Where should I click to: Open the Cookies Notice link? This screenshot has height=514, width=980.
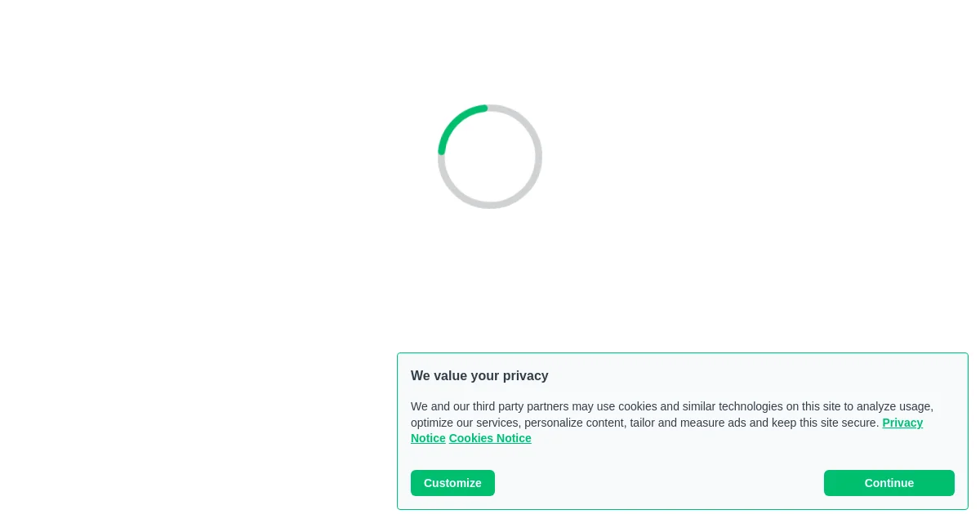click(x=490, y=438)
